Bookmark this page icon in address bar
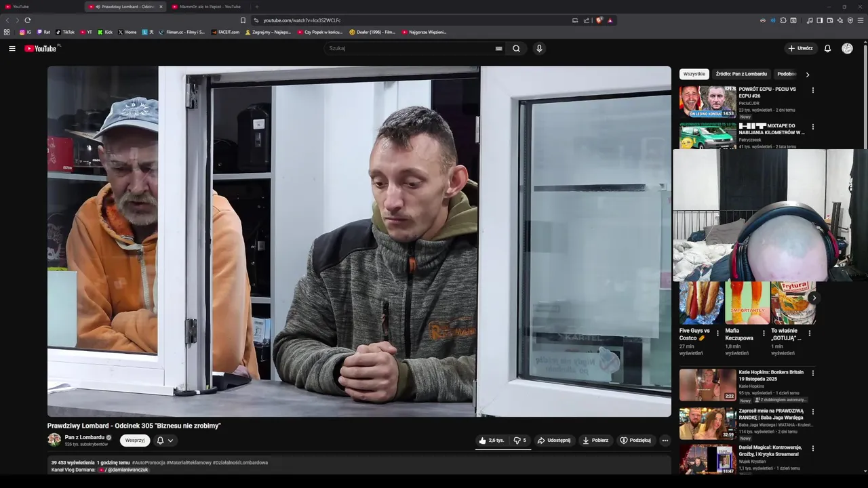This screenshot has height=488, width=868. pos(243,20)
